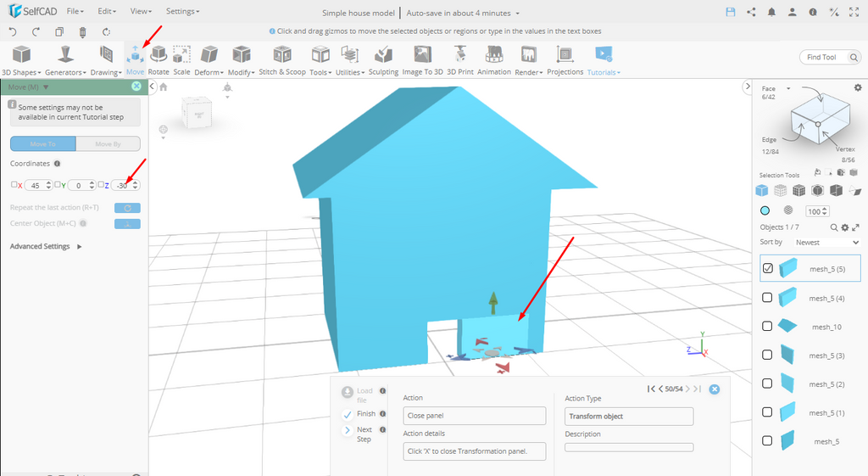Uncheck the mesh_5 (5) object

coord(767,268)
